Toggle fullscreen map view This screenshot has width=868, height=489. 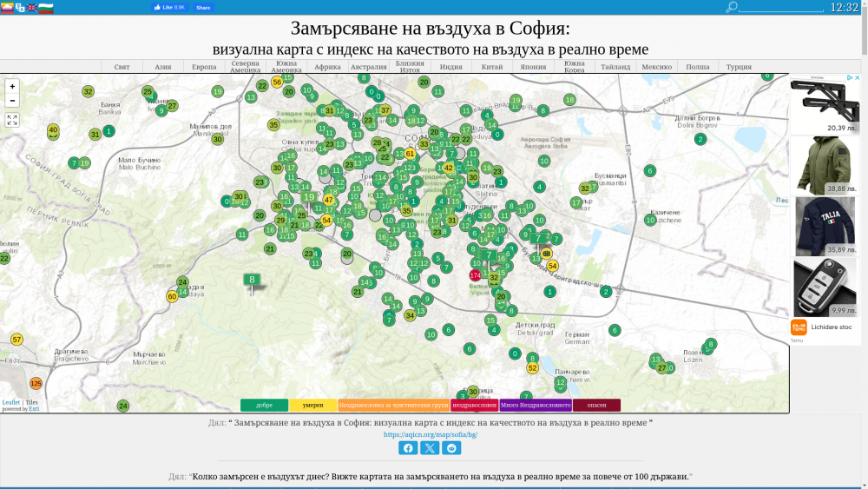pos(12,120)
